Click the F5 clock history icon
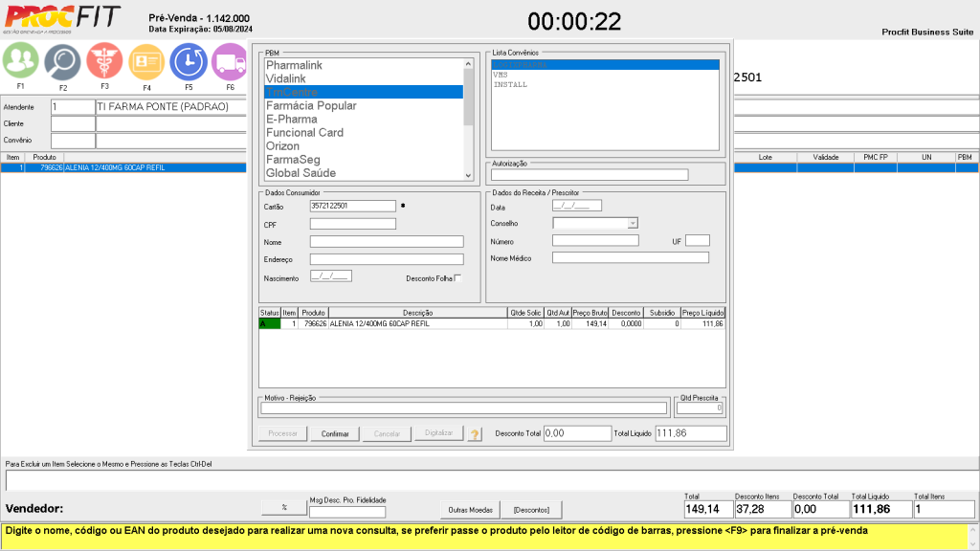The image size is (980, 551). click(x=189, y=62)
